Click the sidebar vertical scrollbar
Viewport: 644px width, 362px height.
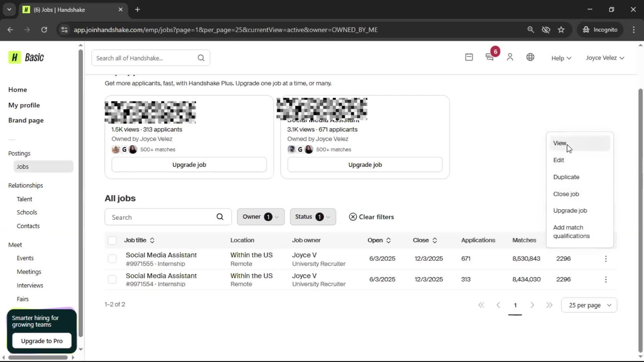coord(80,193)
